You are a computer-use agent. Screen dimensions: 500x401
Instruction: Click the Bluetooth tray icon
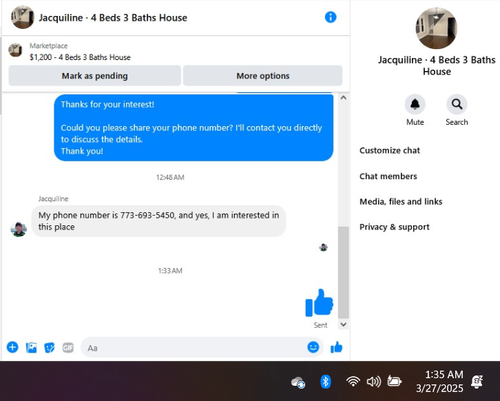tap(325, 382)
